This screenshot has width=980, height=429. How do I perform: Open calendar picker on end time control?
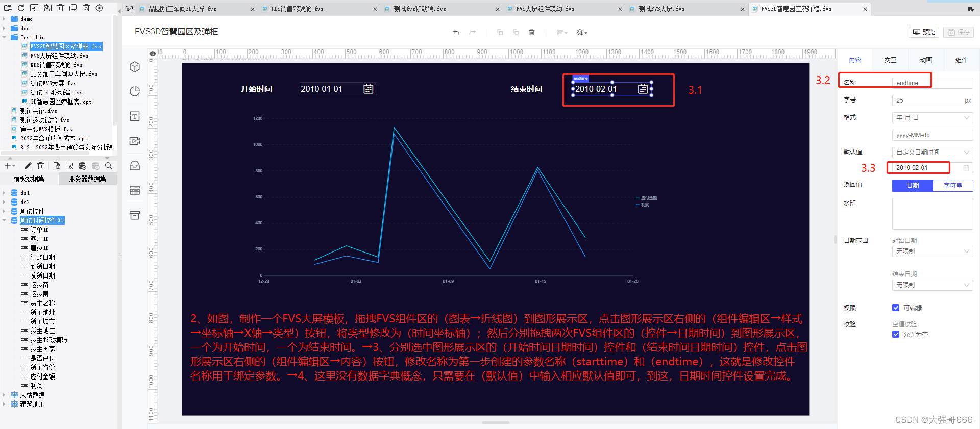tap(643, 89)
